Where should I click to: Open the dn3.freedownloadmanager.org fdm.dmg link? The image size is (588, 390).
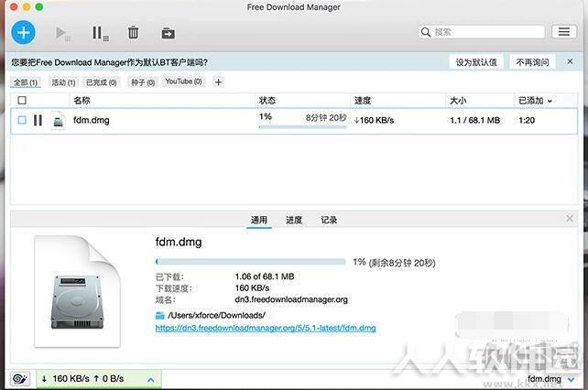point(266,328)
